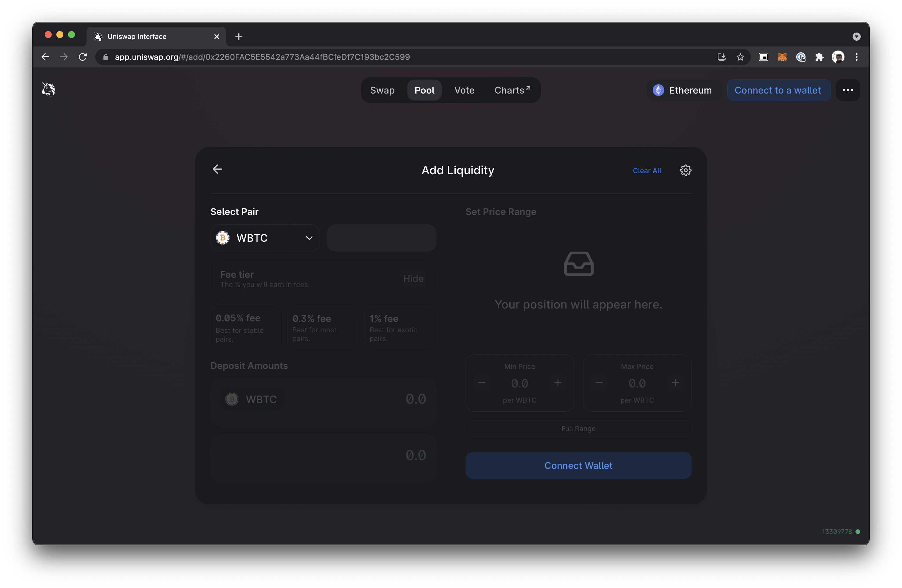Go back with the Add Liquidity arrow
This screenshot has height=588, width=902.
217,169
